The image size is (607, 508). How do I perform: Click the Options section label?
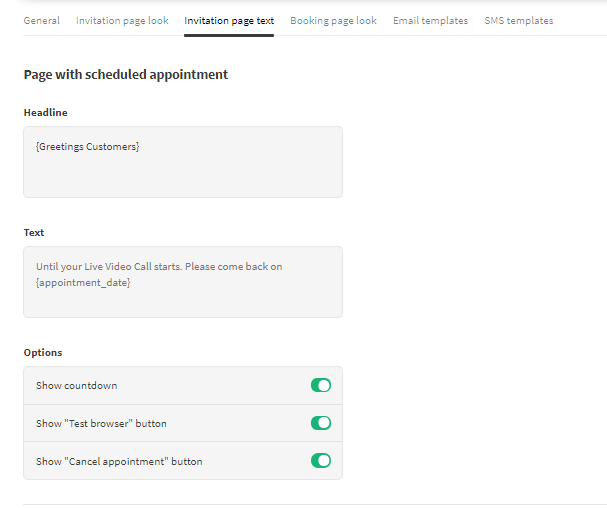(43, 353)
